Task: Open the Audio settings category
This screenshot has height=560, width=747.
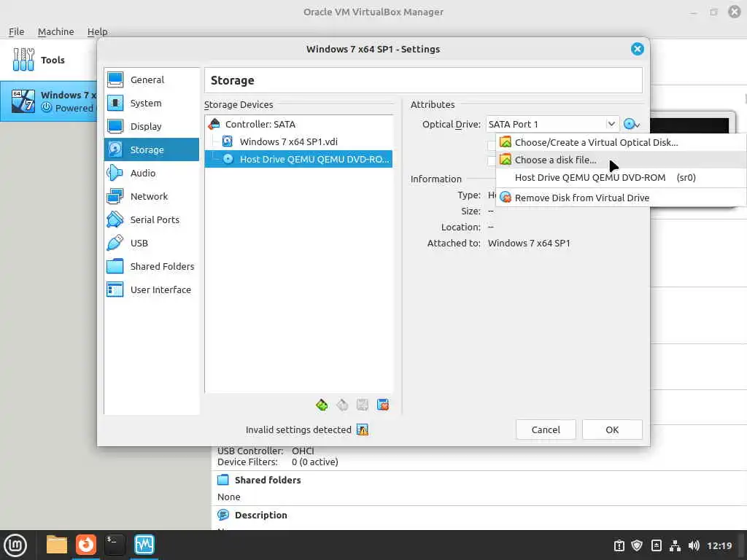Action: pyautogui.click(x=152, y=173)
